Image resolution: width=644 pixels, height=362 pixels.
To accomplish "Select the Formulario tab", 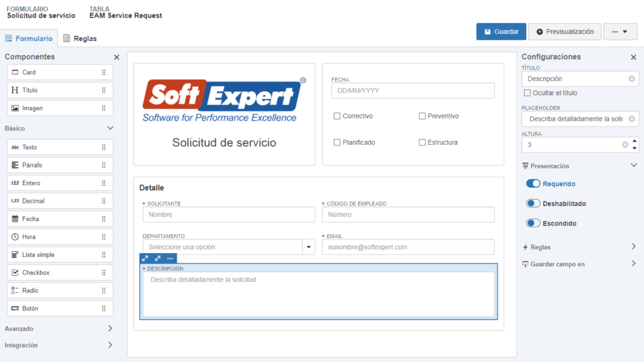I will 29,38.
